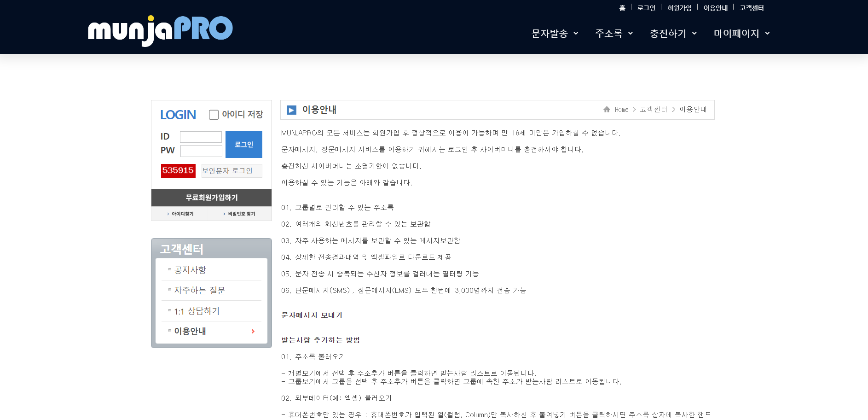
Task: Click 무료회원가입하기 button
Action: (x=211, y=198)
